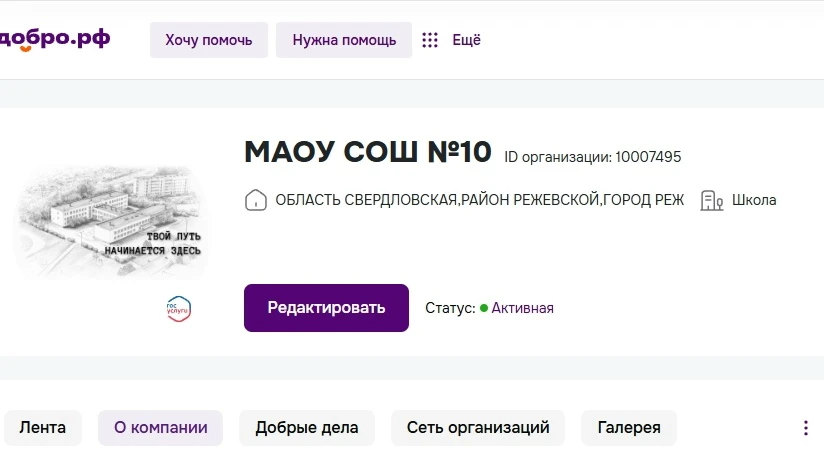Switch to the Лента tab
The height and width of the screenshot is (464, 824).
coord(43,428)
